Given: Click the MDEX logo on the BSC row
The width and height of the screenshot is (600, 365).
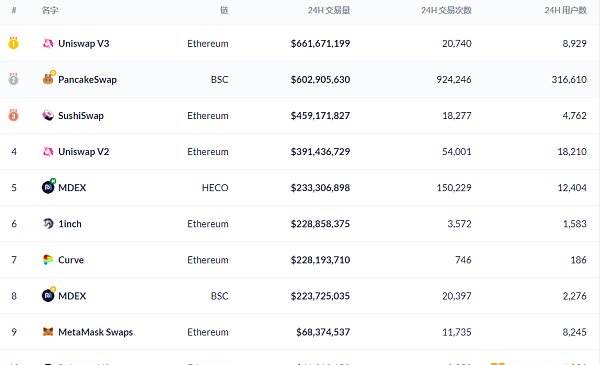Looking at the screenshot, I should coord(49,295).
